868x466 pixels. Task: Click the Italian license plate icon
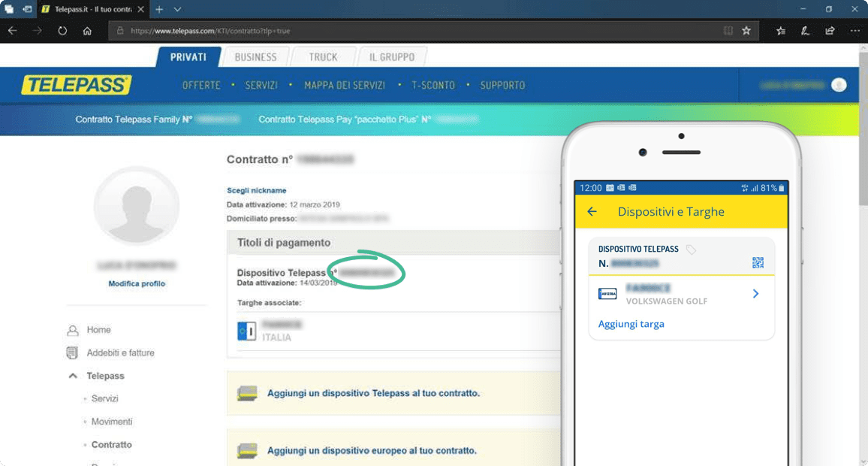pyautogui.click(x=246, y=331)
